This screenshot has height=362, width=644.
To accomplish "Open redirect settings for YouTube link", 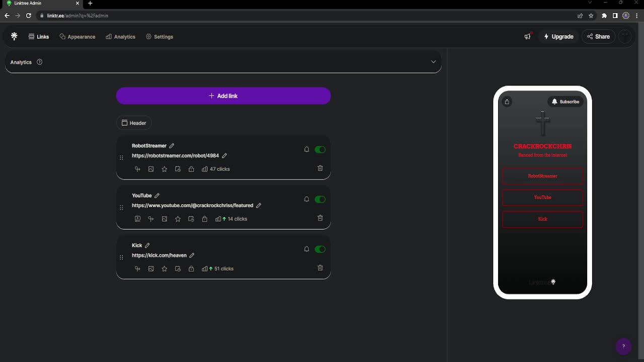I will [151, 219].
